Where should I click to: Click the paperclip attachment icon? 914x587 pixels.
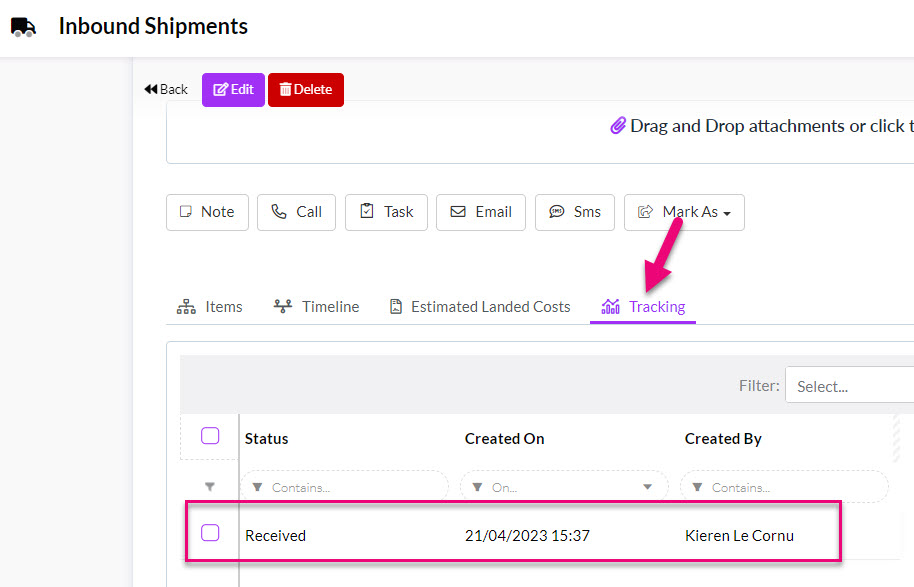point(618,125)
